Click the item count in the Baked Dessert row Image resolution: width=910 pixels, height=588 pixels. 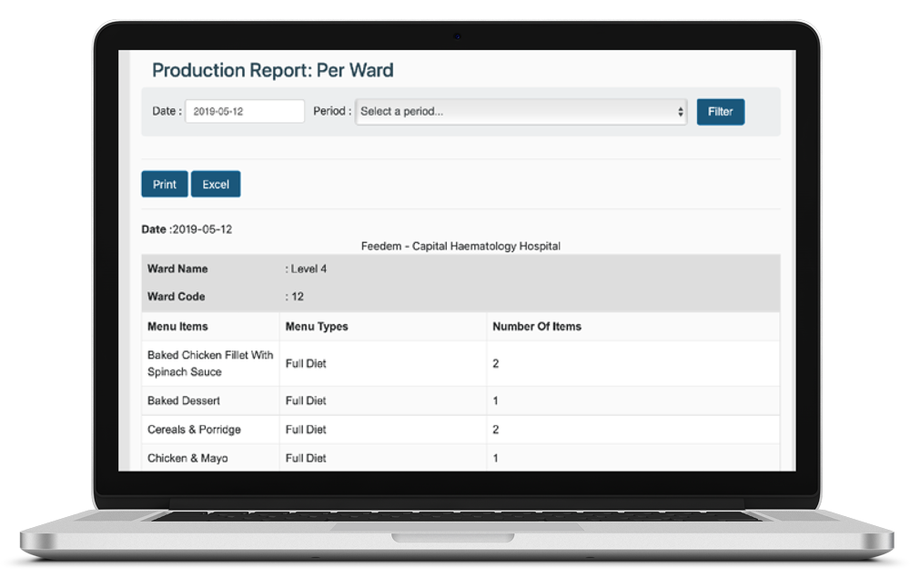click(495, 400)
